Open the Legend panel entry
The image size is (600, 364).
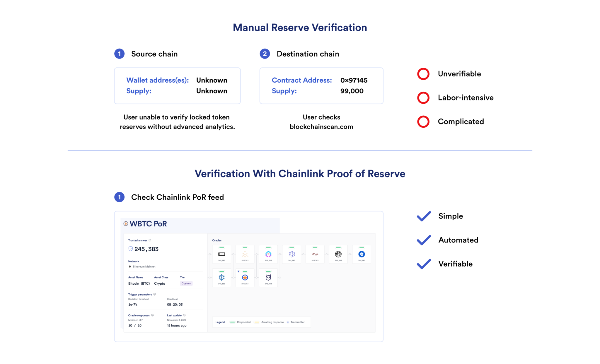coord(220,322)
